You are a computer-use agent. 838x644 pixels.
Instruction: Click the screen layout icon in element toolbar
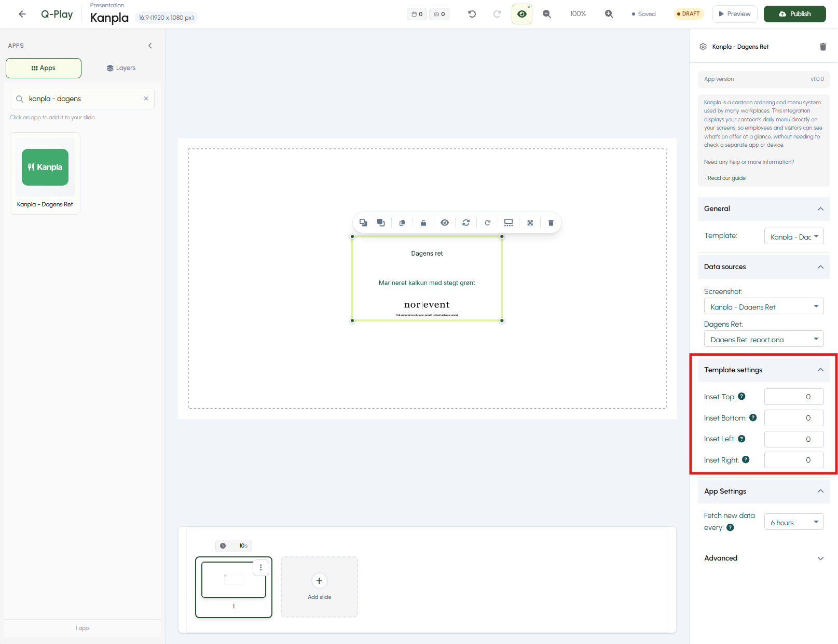[509, 222]
